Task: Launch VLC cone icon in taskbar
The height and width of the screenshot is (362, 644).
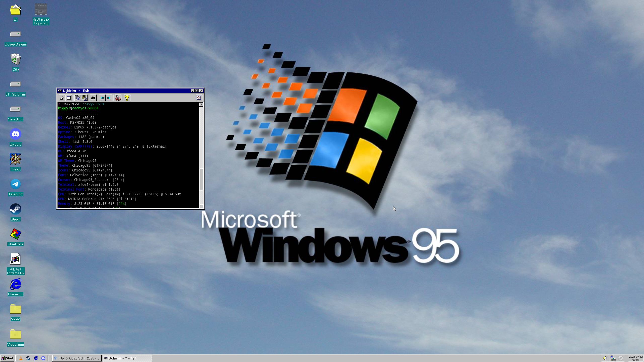Action: coord(21,358)
